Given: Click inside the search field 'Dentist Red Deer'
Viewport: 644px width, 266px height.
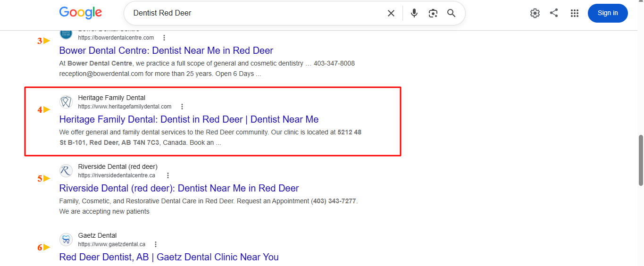Looking at the screenshot, I should (255, 13).
